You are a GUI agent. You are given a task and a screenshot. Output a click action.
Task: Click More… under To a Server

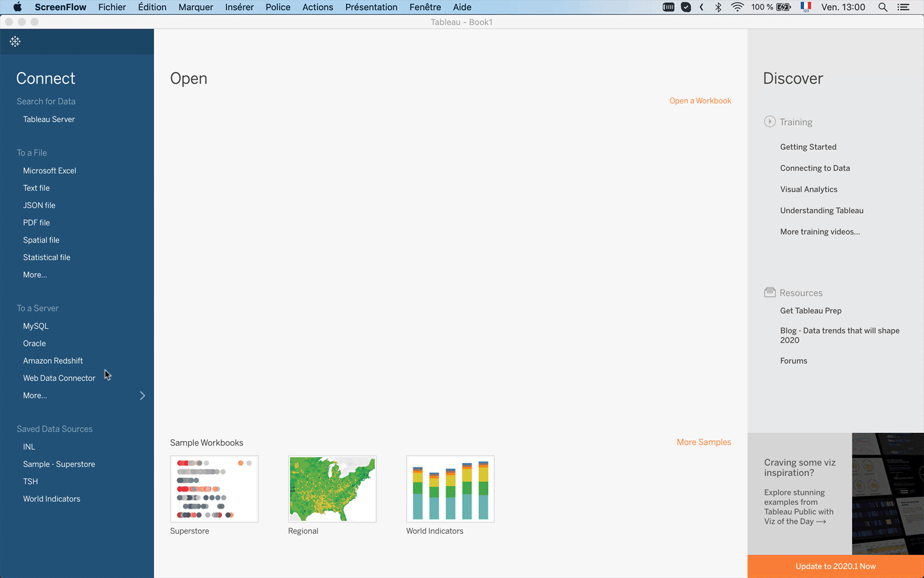pyautogui.click(x=35, y=396)
